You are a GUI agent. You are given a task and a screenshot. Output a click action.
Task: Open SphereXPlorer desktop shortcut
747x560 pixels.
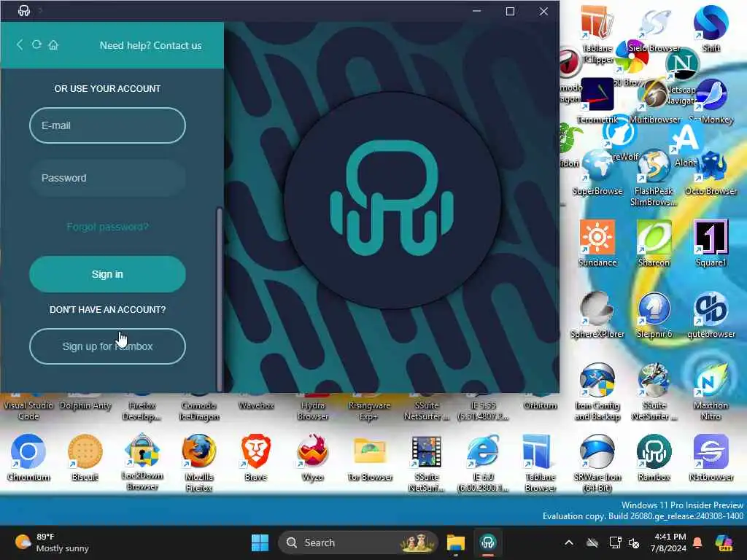point(597,314)
